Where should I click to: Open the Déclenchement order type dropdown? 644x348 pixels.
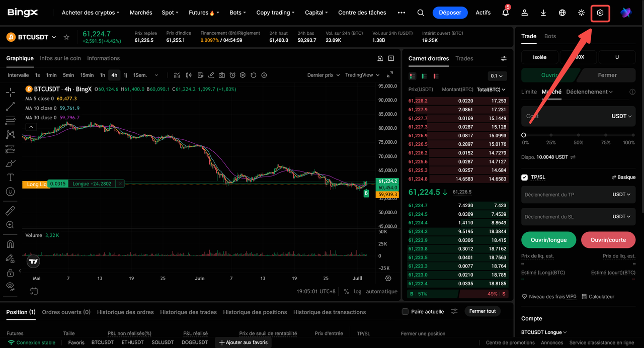pyautogui.click(x=589, y=92)
